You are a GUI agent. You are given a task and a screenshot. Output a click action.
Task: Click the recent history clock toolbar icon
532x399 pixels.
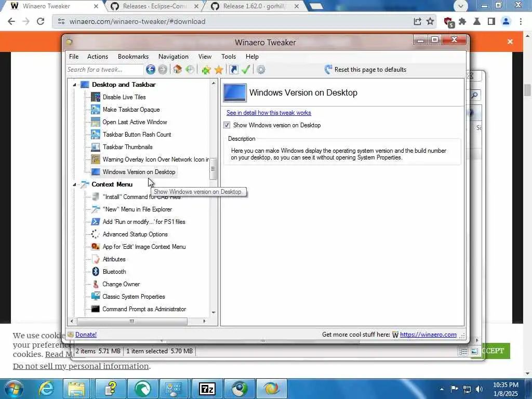[190, 70]
